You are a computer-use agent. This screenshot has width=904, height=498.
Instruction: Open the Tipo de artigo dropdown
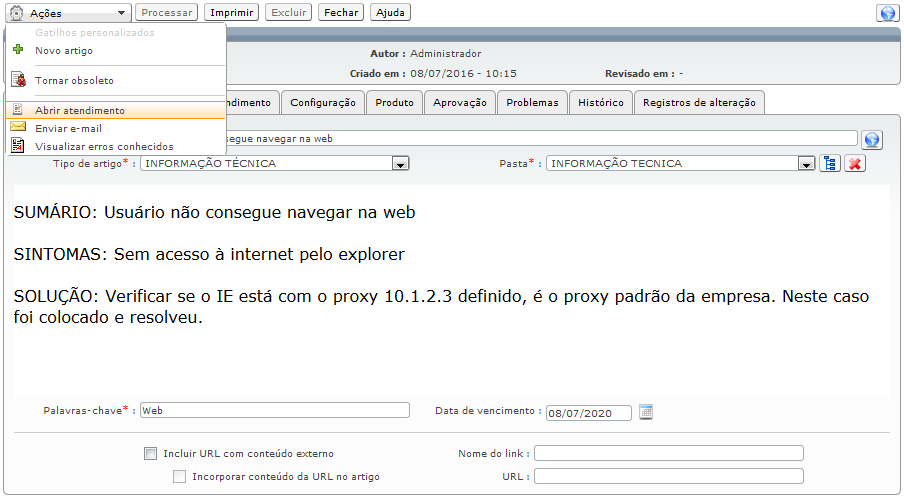[400, 164]
